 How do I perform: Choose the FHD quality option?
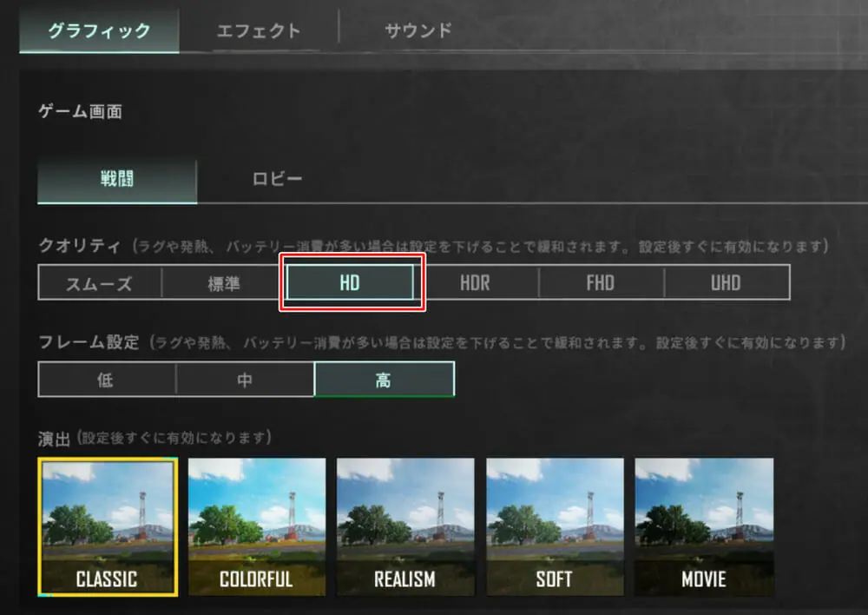[601, 283]
